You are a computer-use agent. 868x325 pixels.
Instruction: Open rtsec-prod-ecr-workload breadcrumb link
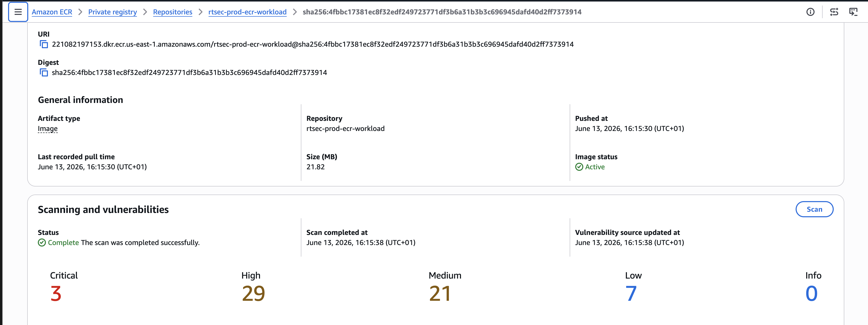(x=247, y=12)
